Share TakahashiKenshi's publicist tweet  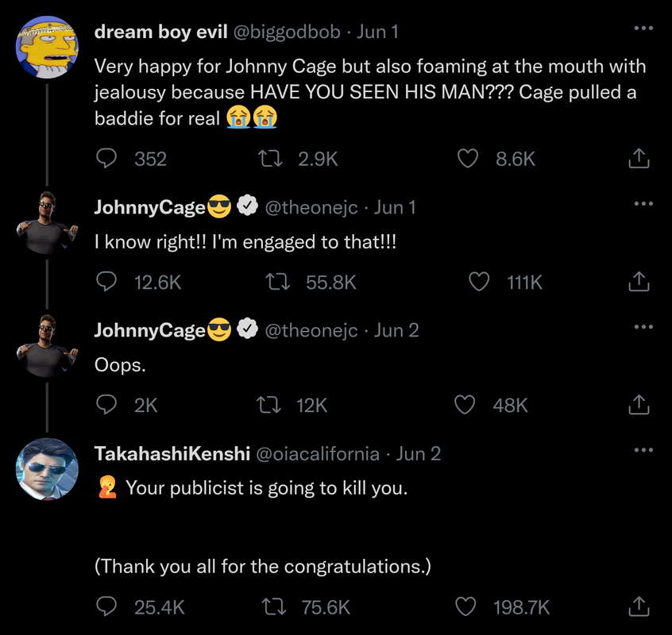point(639,607)
